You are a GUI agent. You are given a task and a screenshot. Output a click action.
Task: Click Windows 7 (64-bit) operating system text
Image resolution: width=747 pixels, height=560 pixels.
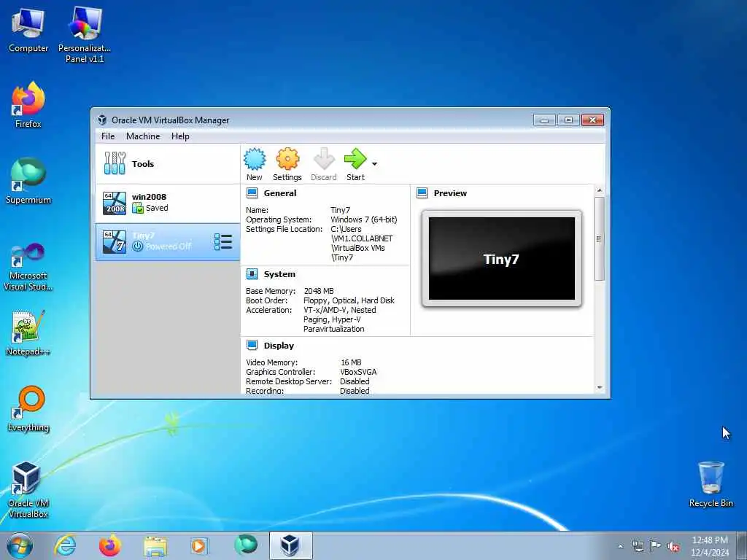coord(364,219)
